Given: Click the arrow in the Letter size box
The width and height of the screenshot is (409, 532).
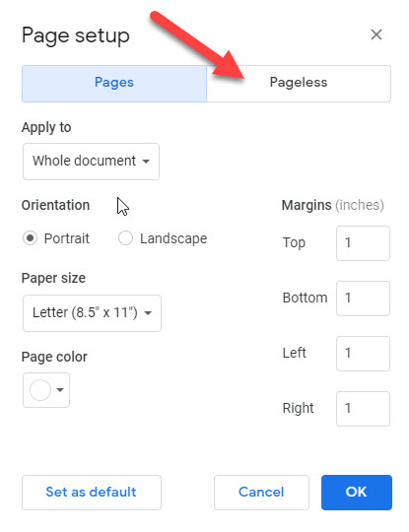Looking at the screenshot, I should coord(148,313).
